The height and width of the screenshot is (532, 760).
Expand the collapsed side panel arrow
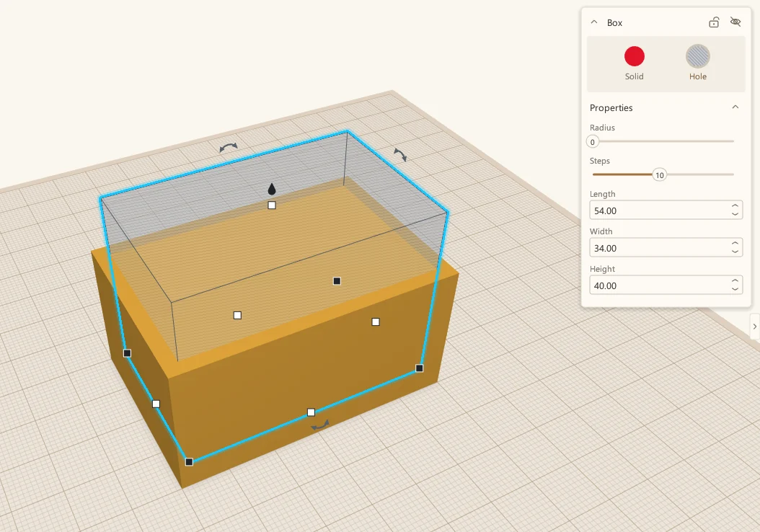click(755, 327)
